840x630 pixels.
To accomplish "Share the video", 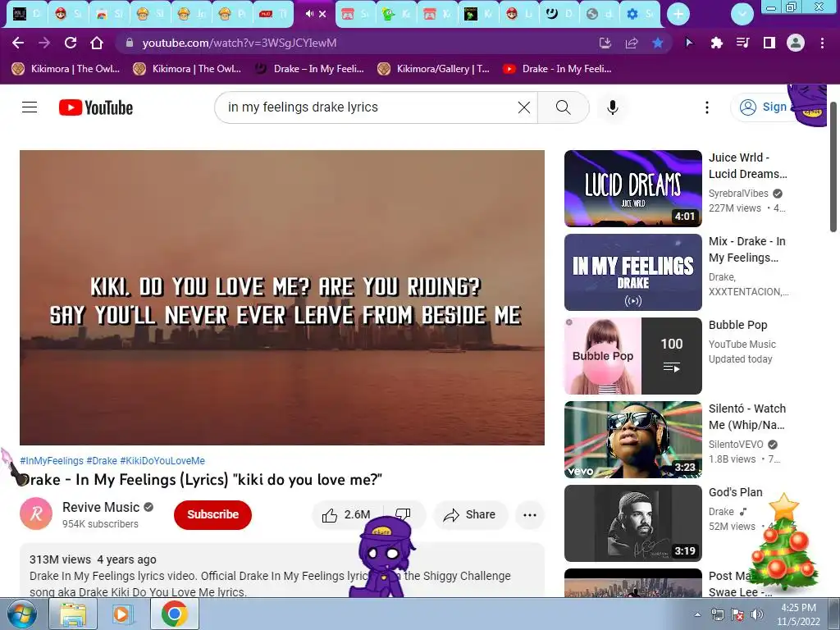I will (x=469, y=515).
